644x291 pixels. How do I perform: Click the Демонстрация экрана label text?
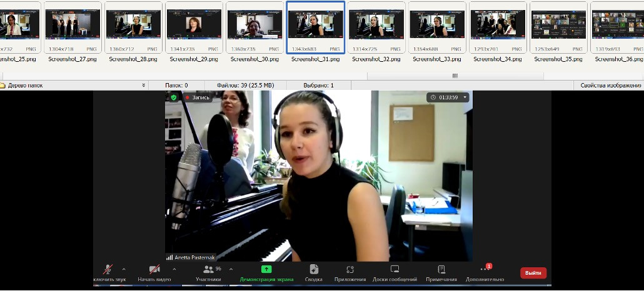[266, 280]
